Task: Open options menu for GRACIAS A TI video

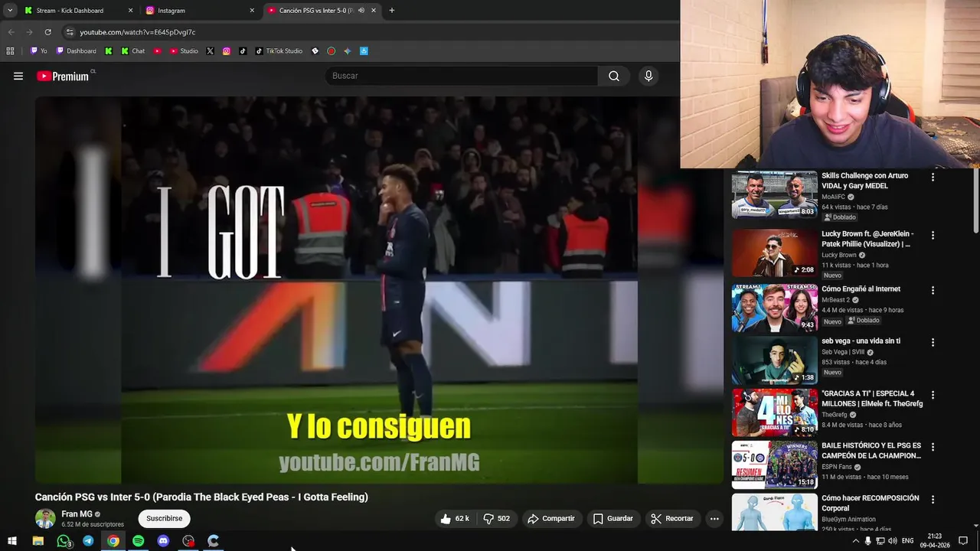Action: [x=933, y=395]
